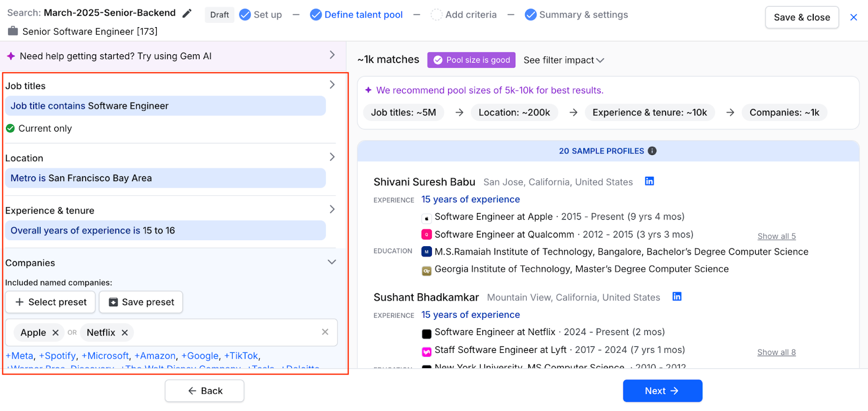
Task: Go to the Summary & settings step
Action: tap(577, 15)
